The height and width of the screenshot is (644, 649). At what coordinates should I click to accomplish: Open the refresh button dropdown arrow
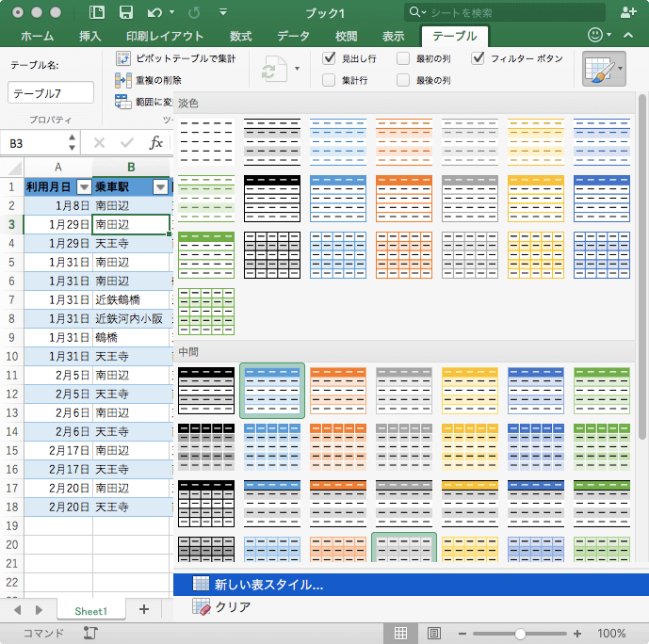click(x=297, y=69)
